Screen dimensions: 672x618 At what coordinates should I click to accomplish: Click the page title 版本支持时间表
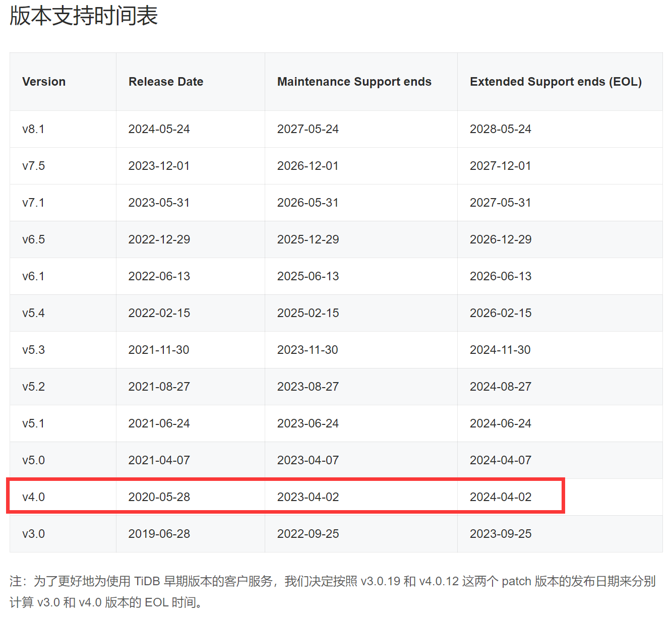84,16
